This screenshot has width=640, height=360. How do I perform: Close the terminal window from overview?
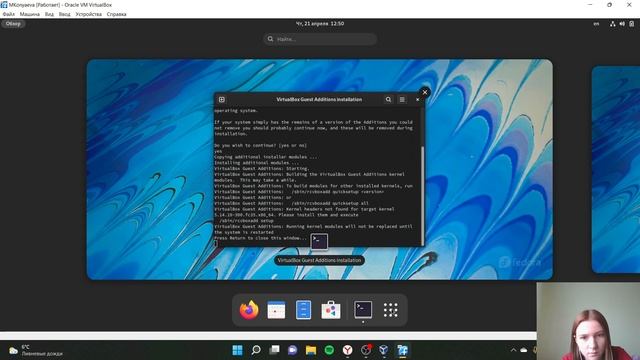(424, 92)
